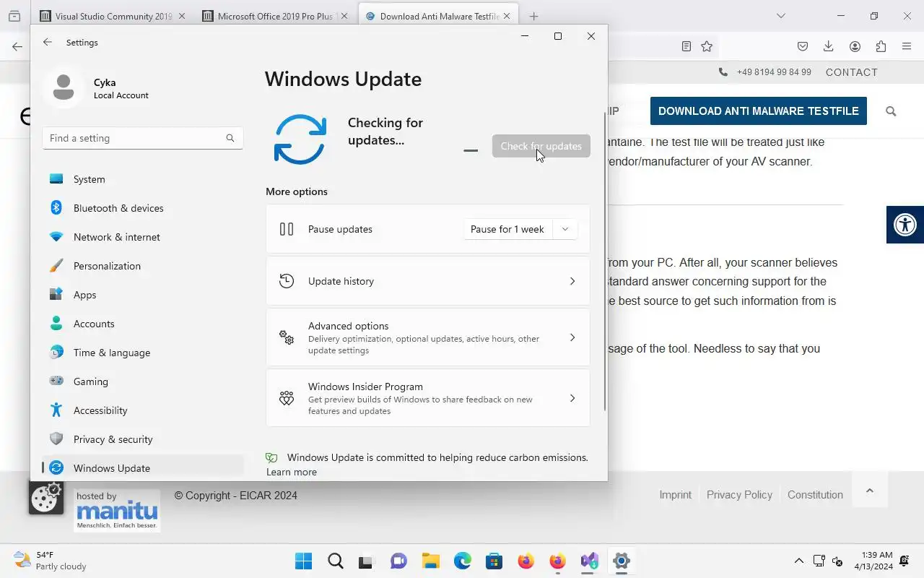This screenshot has width=924, height=578.
Task: Open the Windows Start menu
Action: point(304,561)
